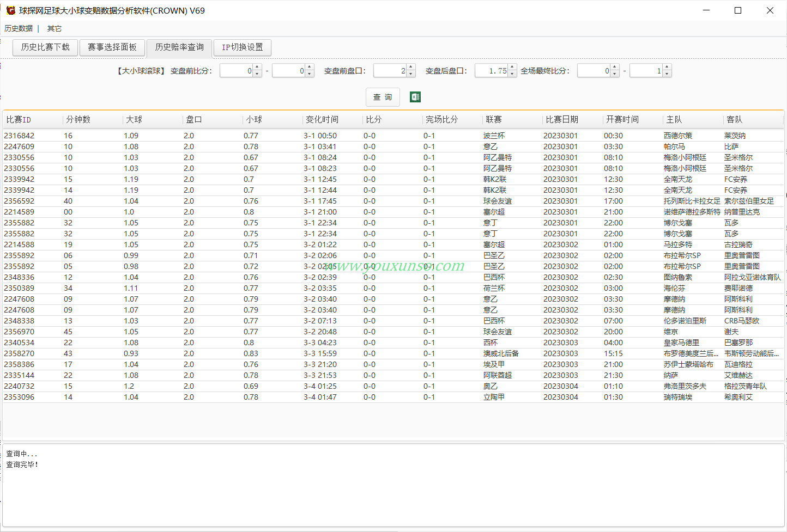This screenshot has height=532, width=787.
Task: Select row with match ID 2356592
Action: tap(393, 201)
